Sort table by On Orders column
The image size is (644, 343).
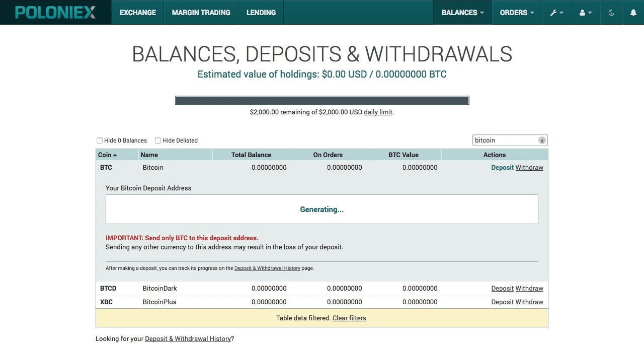tap(328, 155)
